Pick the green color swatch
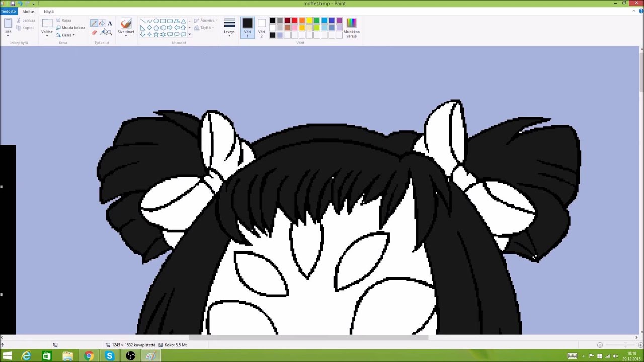 [317, 21]
